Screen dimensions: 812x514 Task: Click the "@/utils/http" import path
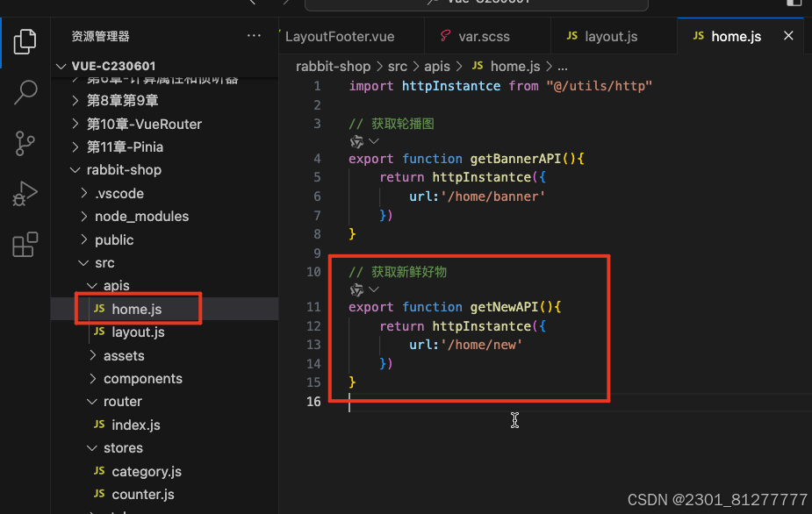[x=599, y=86]
